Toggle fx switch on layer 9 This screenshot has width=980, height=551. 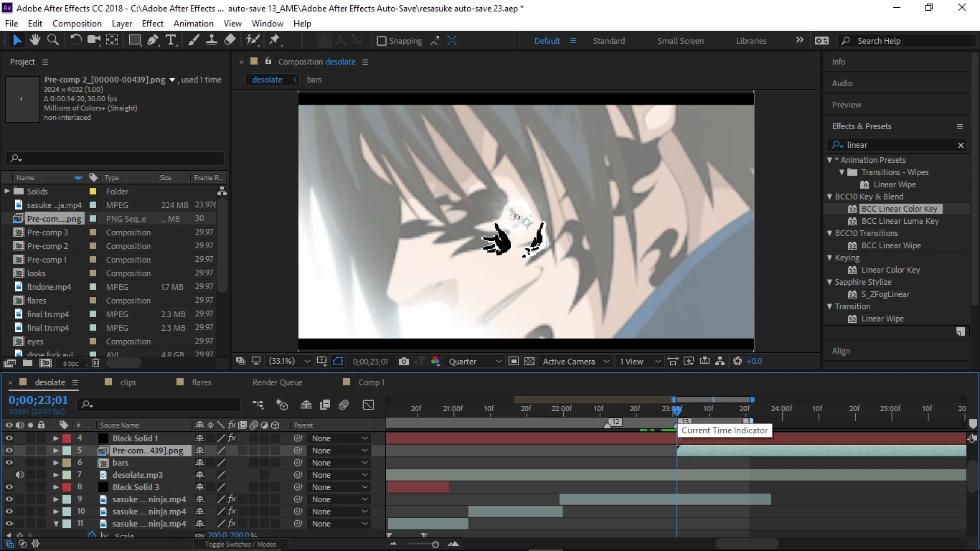click(x=232, y=499)
